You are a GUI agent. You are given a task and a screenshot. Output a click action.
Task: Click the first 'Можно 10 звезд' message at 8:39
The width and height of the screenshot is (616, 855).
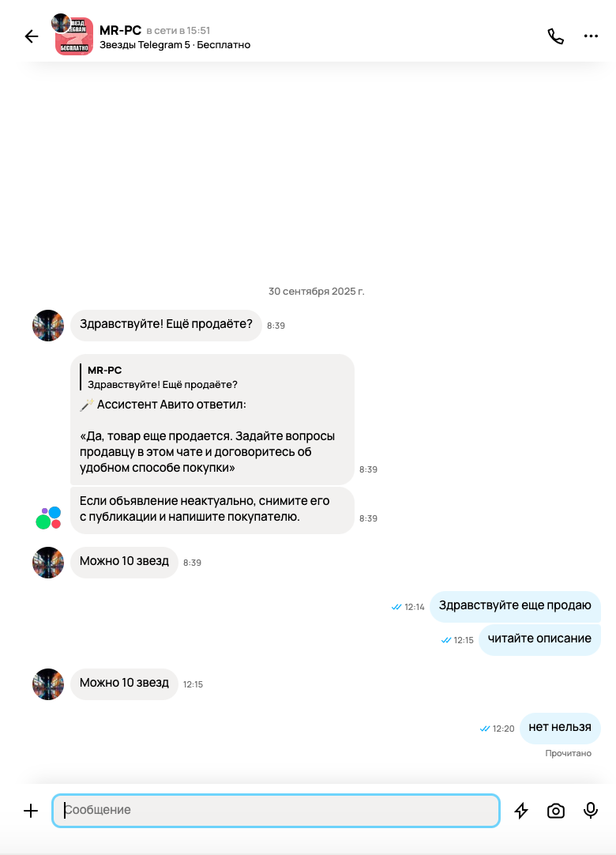coord(124,562)
